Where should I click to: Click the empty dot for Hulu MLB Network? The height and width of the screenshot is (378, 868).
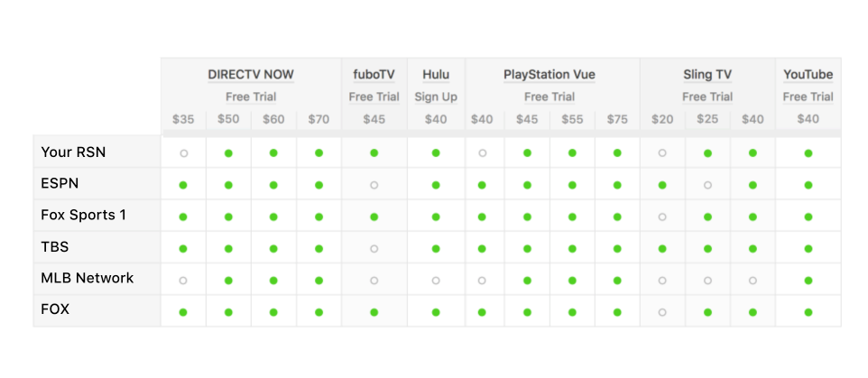436,281
